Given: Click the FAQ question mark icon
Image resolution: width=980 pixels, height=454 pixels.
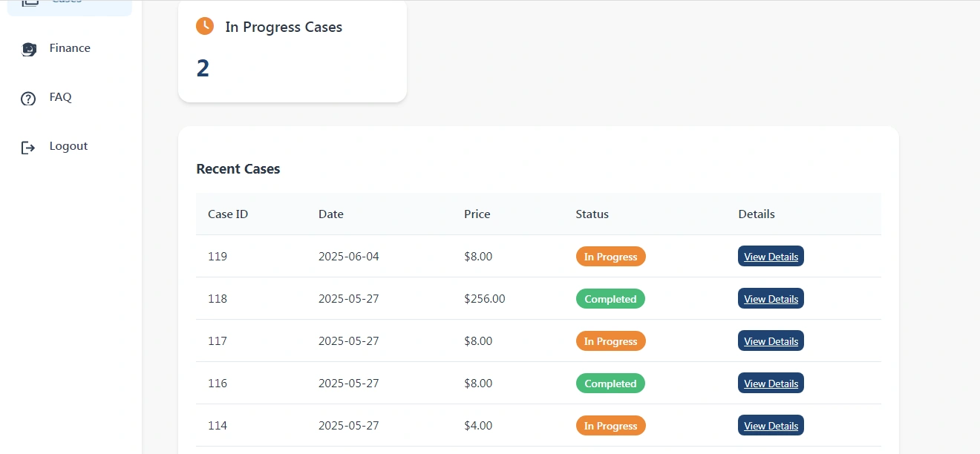Looking at the screenshot, I should point(28,98).
